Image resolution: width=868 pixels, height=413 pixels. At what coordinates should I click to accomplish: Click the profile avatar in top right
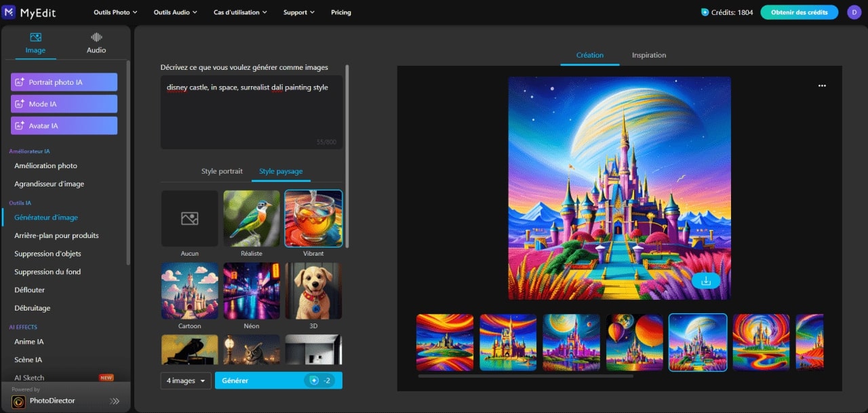(854, 12)
